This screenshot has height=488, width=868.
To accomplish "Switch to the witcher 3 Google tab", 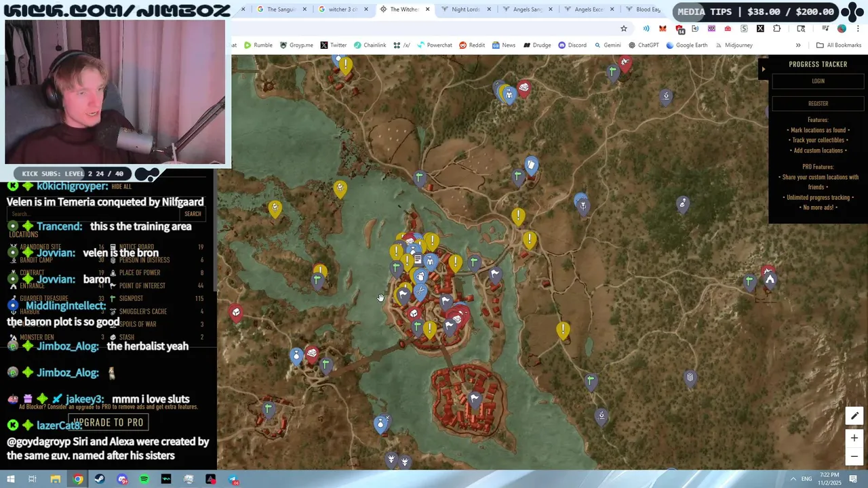I will [342, 9].
